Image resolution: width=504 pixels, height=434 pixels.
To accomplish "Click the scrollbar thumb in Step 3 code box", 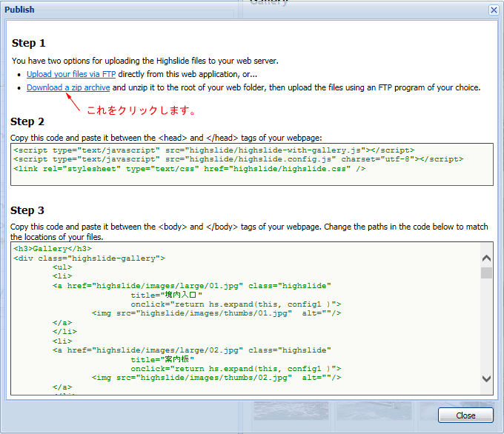I will [x=487, y=273].
